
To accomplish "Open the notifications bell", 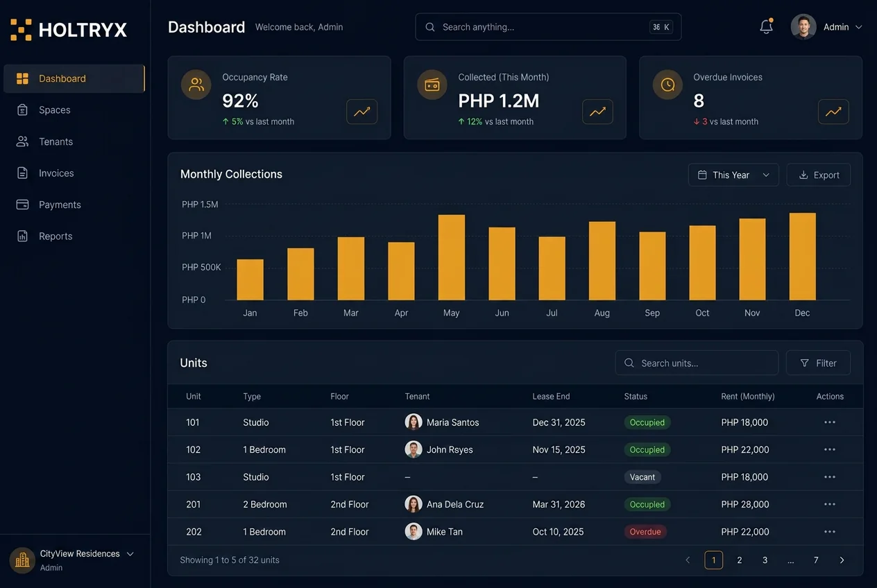I will [x=766, y=27].
